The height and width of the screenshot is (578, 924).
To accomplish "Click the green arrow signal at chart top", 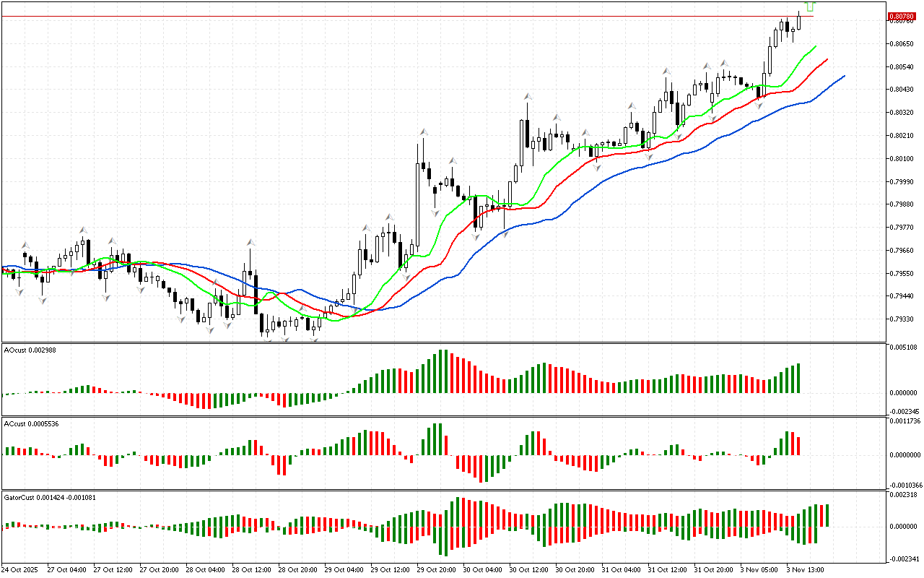I will coord(809,6).
